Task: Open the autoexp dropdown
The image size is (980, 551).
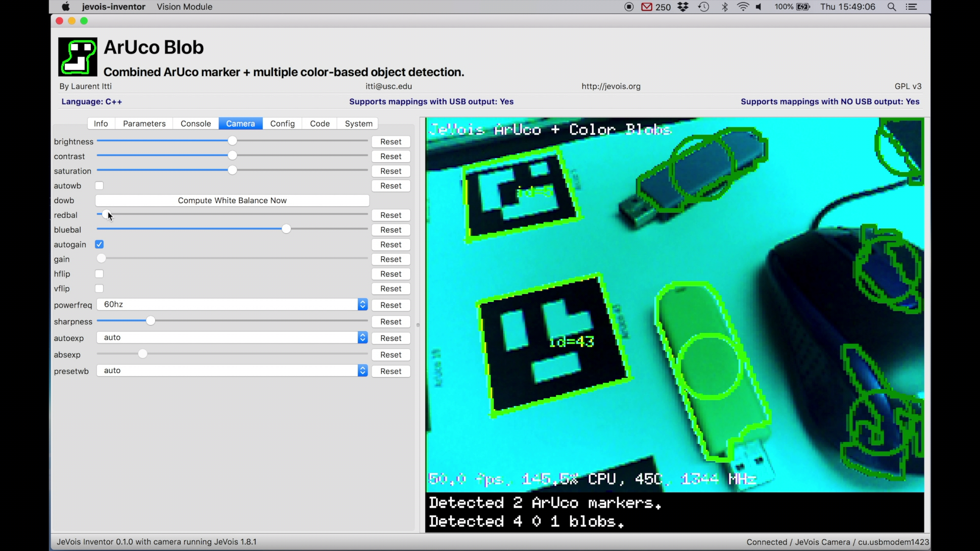Action: tap(232, 338)
